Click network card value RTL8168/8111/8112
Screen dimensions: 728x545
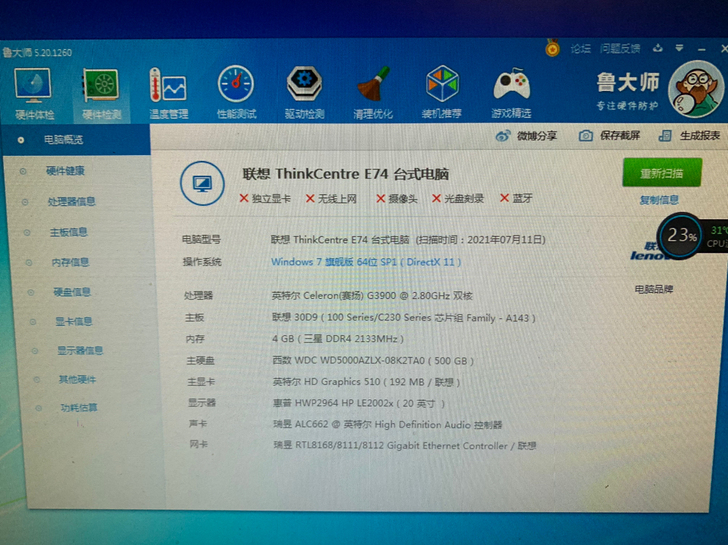404,446
